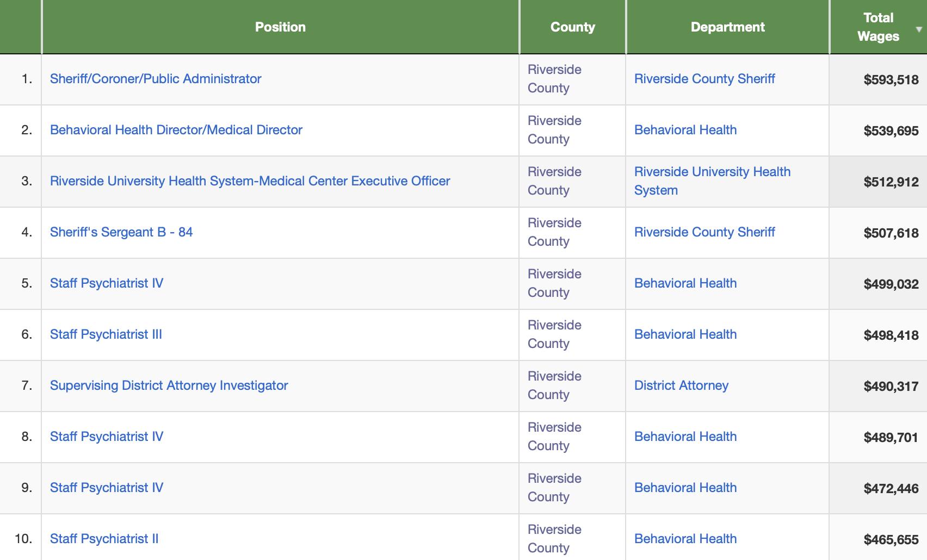Open the Staff Psychiatrist III position link
The width and height of the screenshot is (927, 560).
(106, 334)
